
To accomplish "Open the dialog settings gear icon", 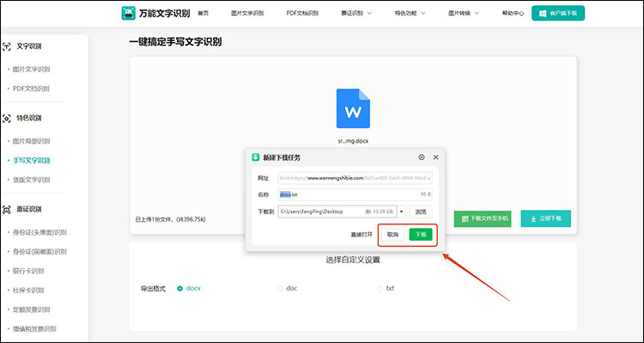I will pos(422,157).
